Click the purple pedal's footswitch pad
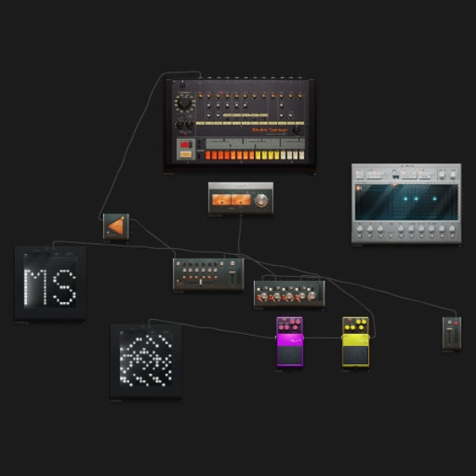This screenshot has width=476, height=476. 290,355
